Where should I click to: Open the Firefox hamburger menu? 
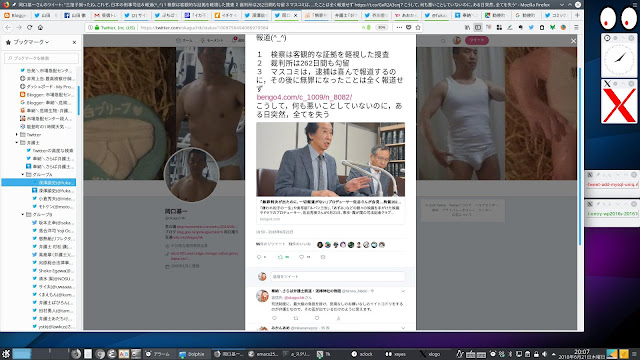576,27
